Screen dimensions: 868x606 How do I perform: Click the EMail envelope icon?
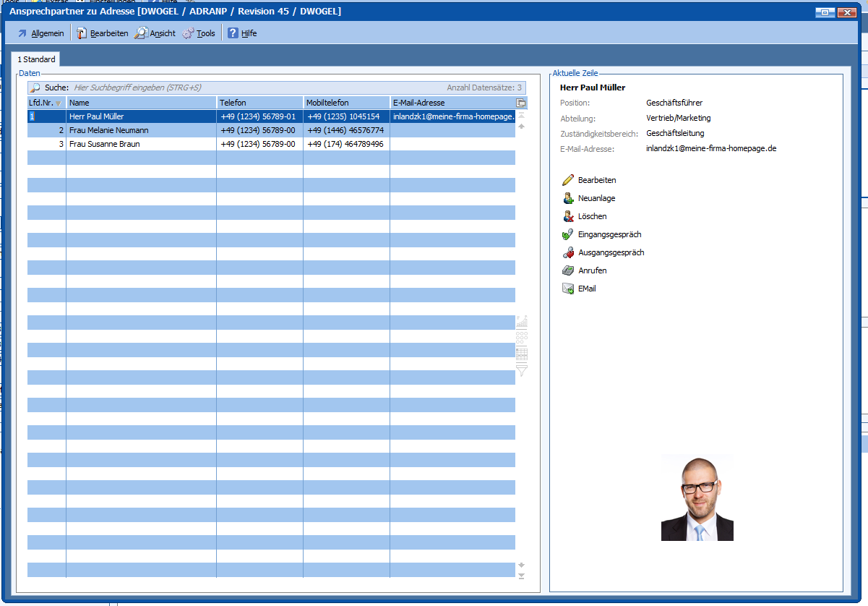click(568, 289)
